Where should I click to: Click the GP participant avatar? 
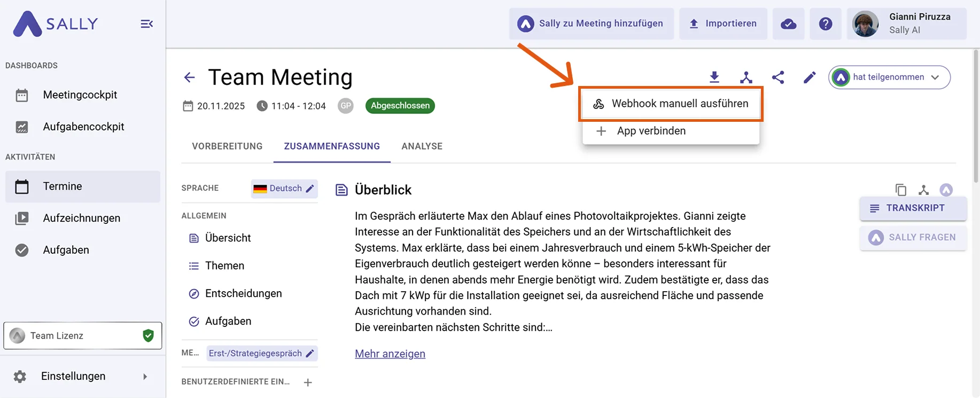[346, 106]
